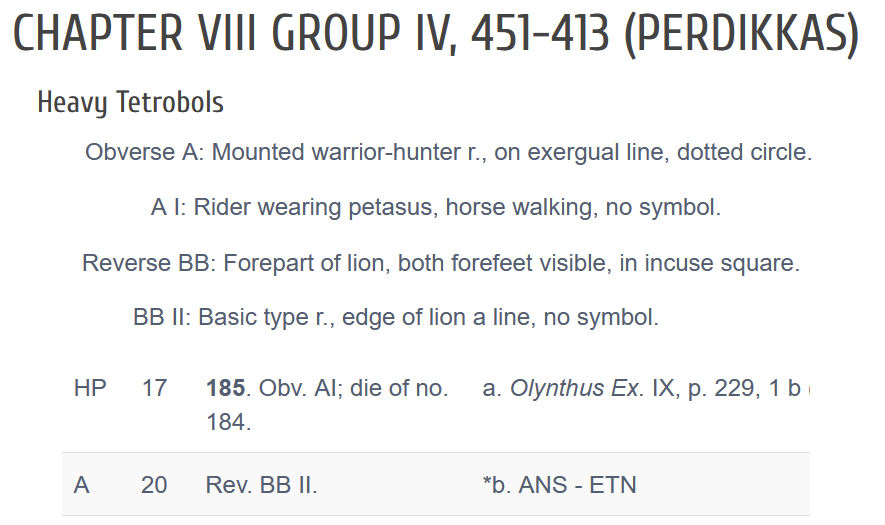Click the A I rider wearing petasus line
885x525 pixels.
coord(436,207)
